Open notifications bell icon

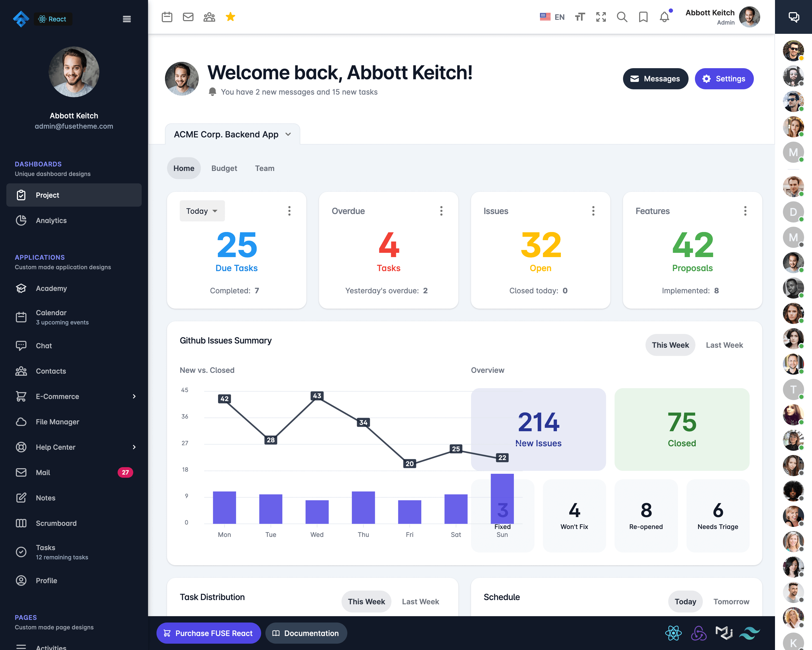[664, 17]
